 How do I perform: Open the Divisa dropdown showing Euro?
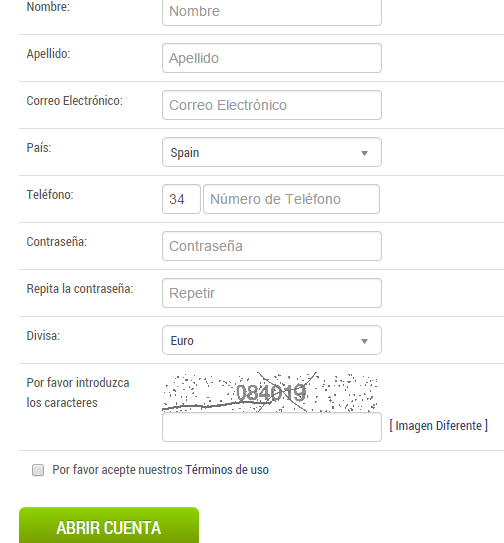point(272,340)
